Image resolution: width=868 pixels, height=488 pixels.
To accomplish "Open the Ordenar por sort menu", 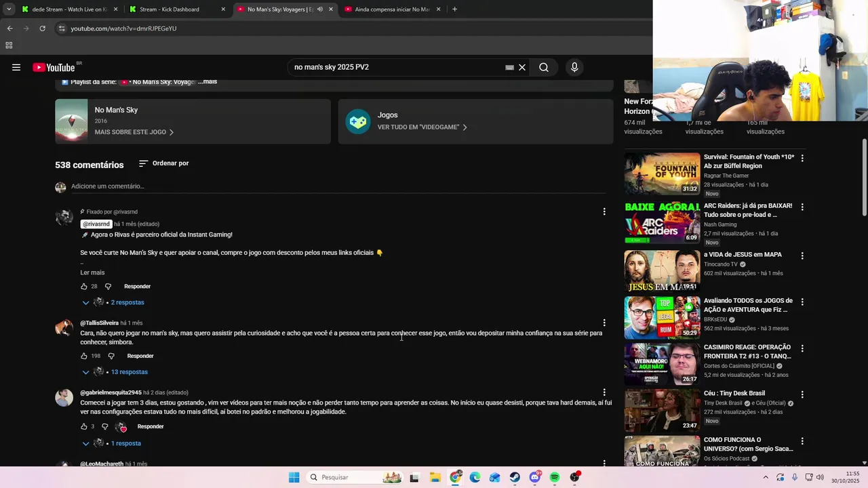I will coord(163,163).
